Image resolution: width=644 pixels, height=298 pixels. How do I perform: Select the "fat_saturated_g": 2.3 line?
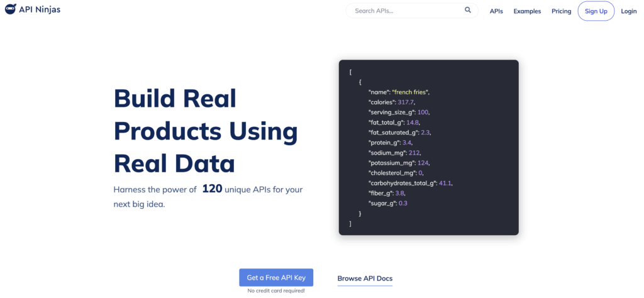[x=400, y=133]
